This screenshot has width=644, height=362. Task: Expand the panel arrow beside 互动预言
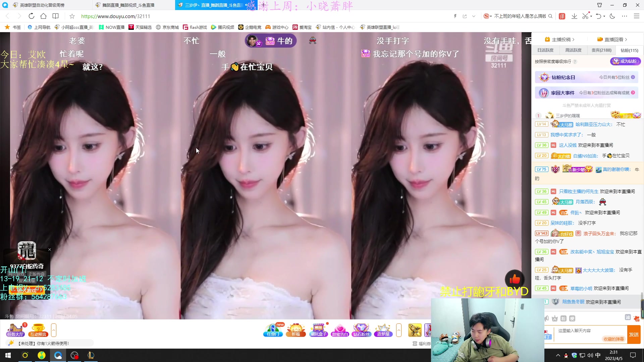(54, 330)
